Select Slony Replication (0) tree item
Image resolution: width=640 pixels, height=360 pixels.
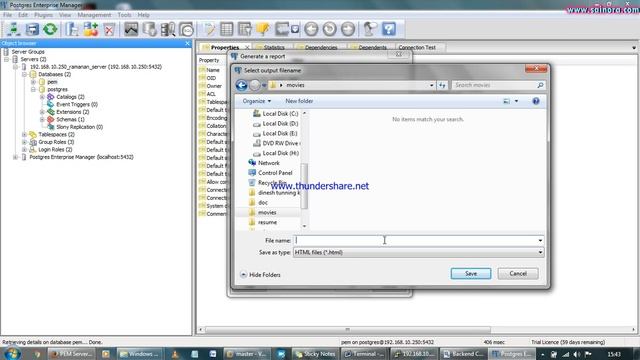coord(79,127)
